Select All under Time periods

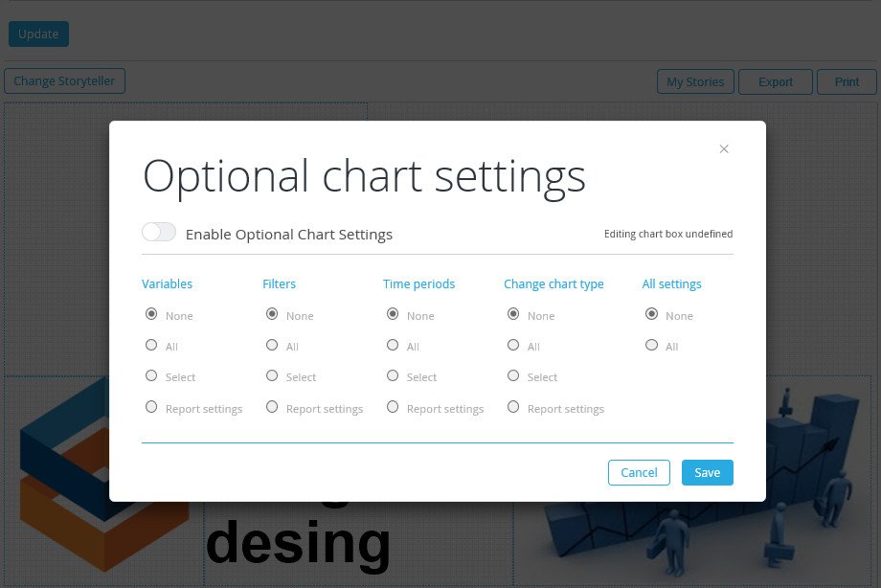393,345
